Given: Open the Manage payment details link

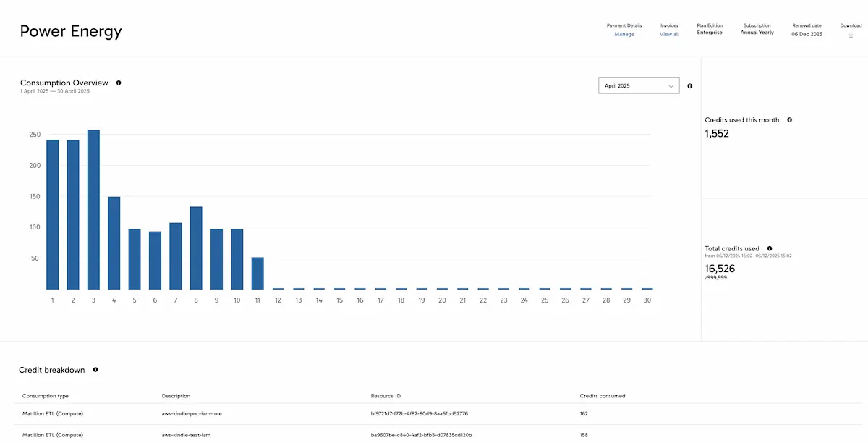Looking at the screenshot, I should point(624,34).
